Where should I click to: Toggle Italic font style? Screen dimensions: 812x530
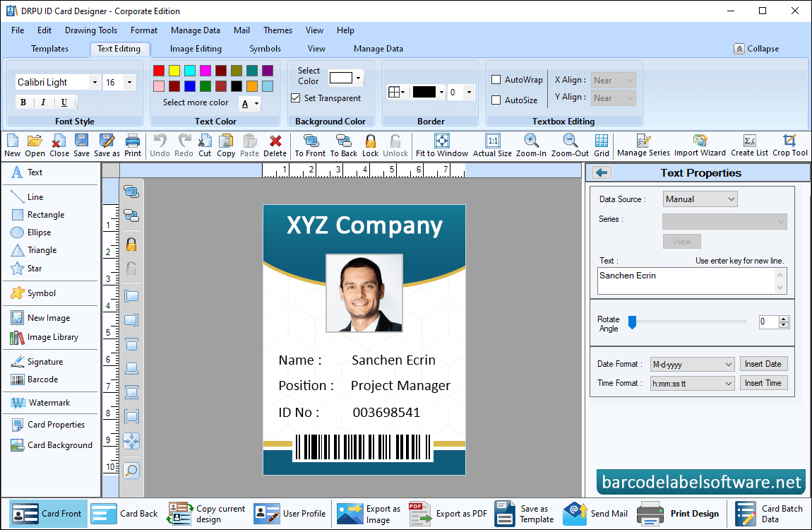point(43,102)
